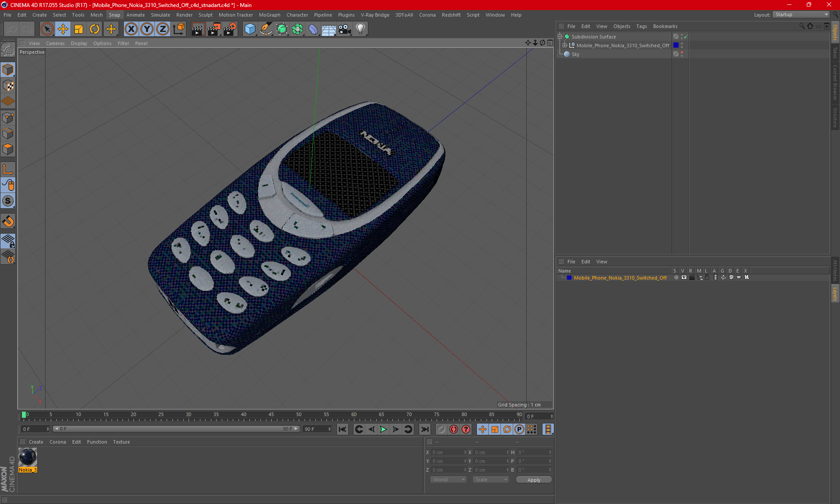Add a Floor environment object
840x504 pixels.
pos(329,29)
